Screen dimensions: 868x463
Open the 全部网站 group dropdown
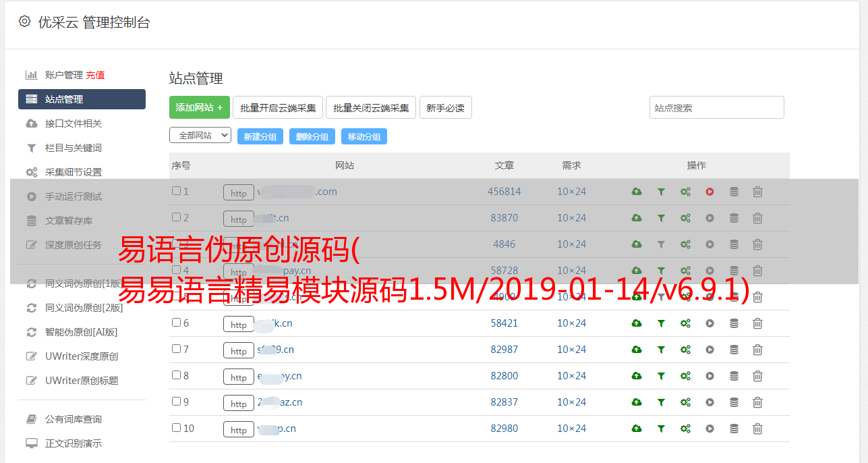pos(200,135)
